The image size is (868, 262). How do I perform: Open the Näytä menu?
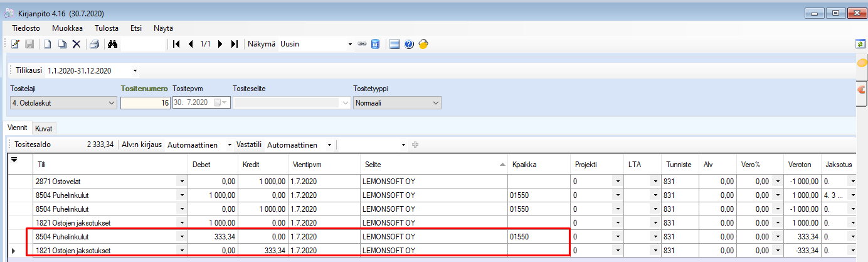(x=163, y=28)
